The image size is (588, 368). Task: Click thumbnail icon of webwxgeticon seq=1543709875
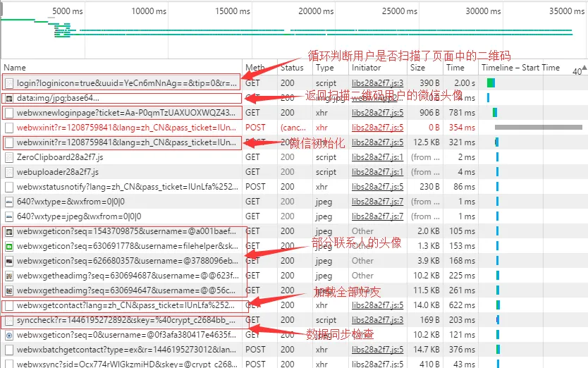(9, 231)
